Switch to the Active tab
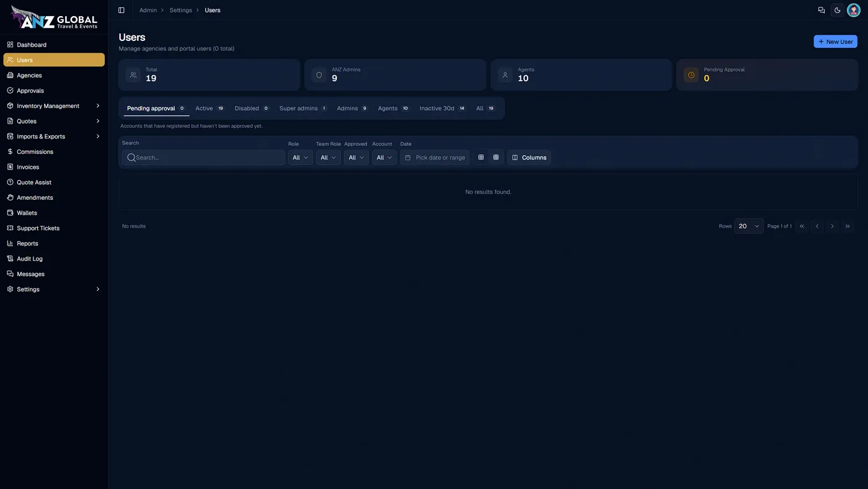The width and height of the screenshot is (868, 489). 210,109
